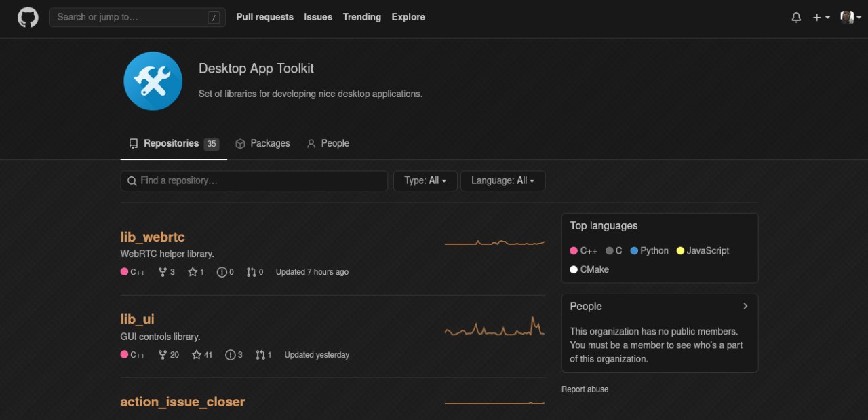Click the 35 repositories counter badge
Image resolution: width=868 pixels, height=420 pixels.
[212, 144]
